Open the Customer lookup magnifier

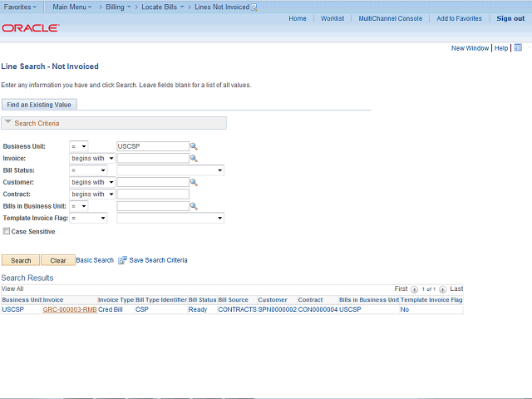[x=194, y=183]
